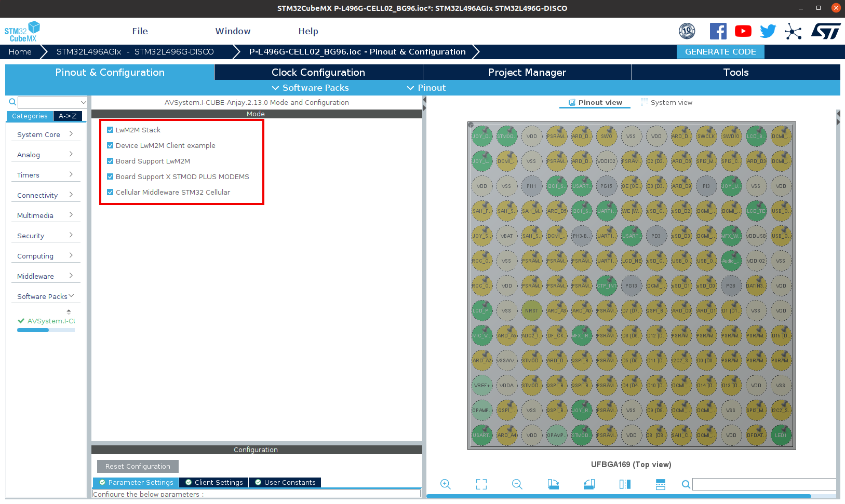Screen dimensions: 845x504
Task: Select the PI11 pin on the chip
Action: [531, 186]
